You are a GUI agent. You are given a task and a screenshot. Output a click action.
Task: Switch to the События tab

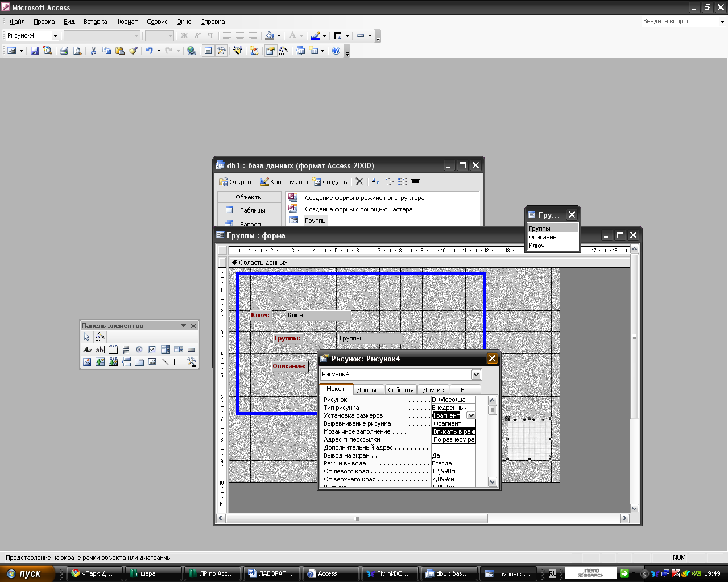pos(401,390)
